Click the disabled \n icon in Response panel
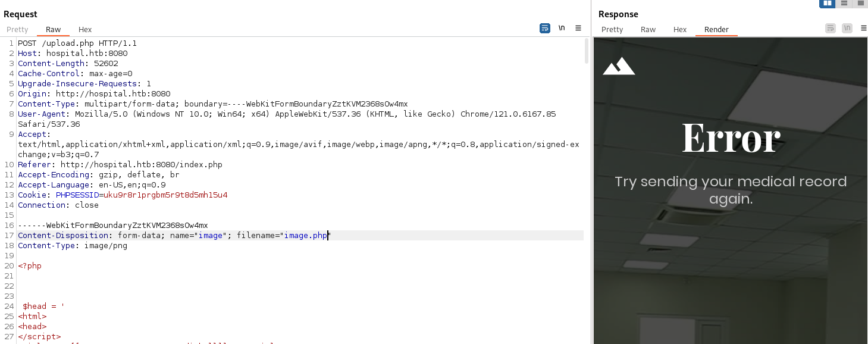868x344 pixels. [847, 28]
